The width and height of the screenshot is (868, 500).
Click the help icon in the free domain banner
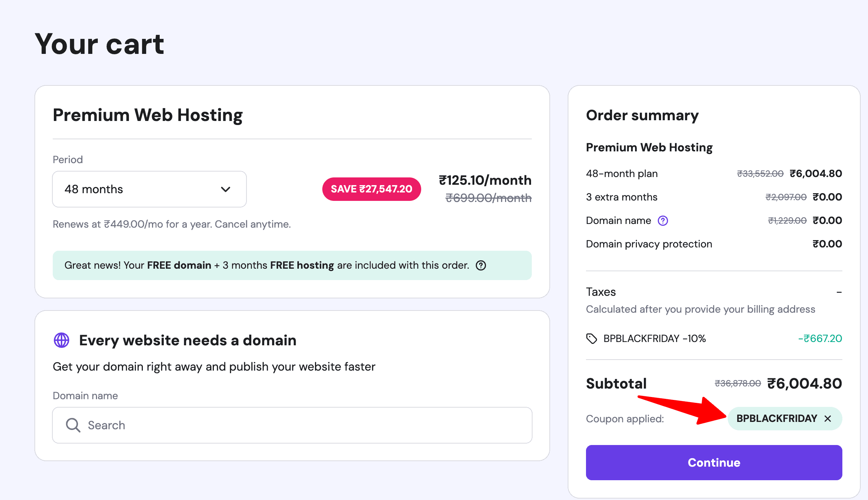click(x=481, y=265)
